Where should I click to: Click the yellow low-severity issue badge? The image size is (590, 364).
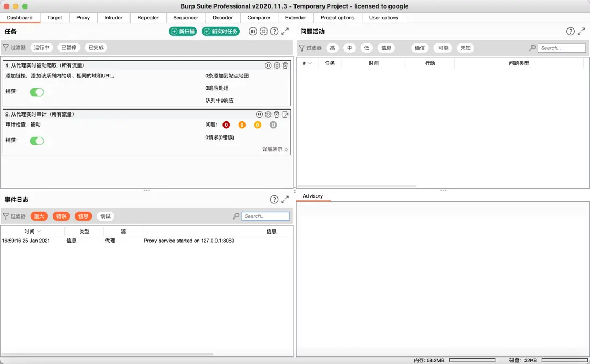point(257,125)
